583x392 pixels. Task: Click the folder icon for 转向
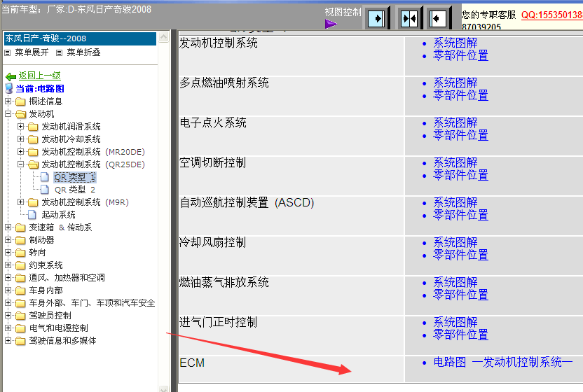click(20, 253)
